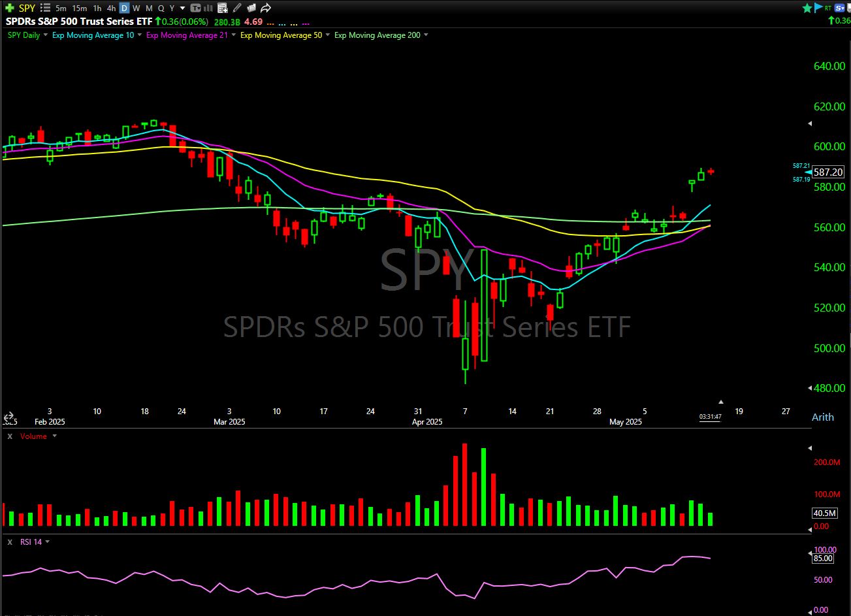Expand the timeframe dropdown arrow after Y
Viewport: 851px width, 616px height.
(x=182, y=8)
